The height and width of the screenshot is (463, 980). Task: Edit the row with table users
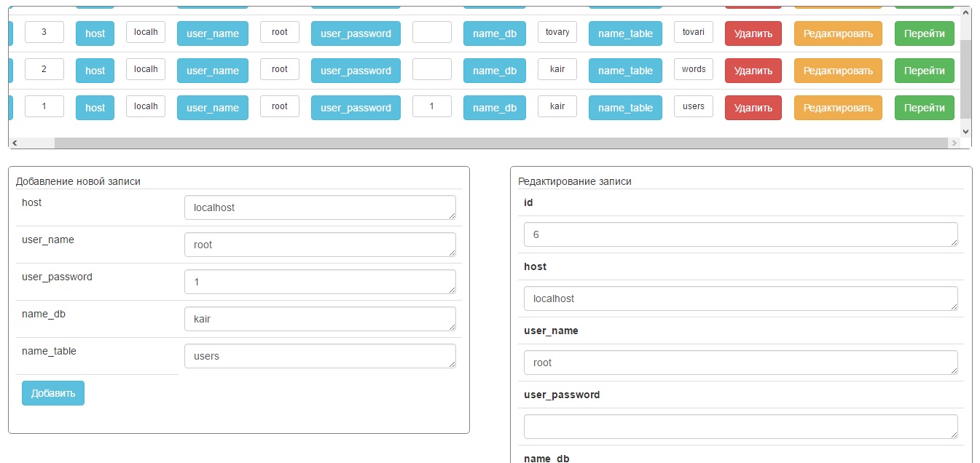click(x=838, y=108)
